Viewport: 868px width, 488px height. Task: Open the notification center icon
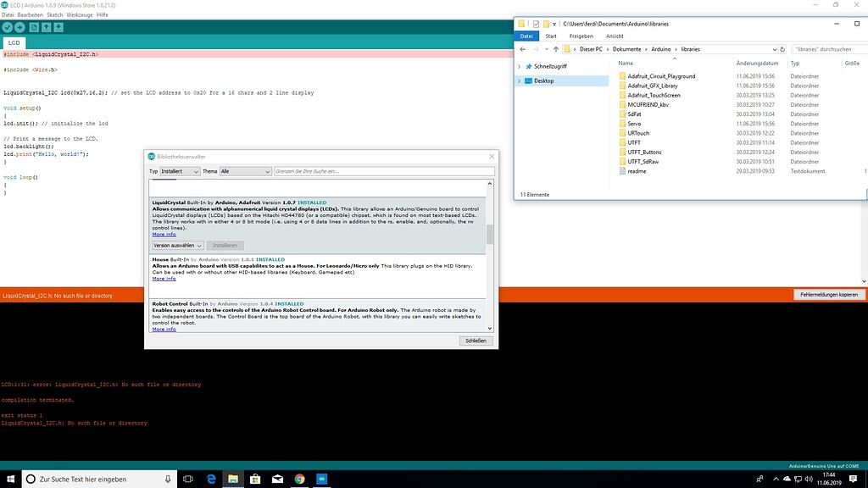853,480
